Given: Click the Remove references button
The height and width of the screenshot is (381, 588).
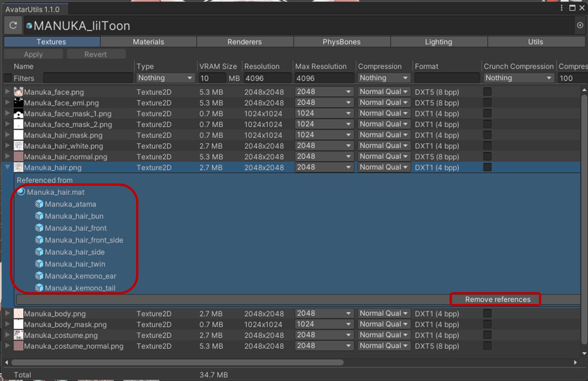Looking at the screenshot, I should tap(497, 299).
